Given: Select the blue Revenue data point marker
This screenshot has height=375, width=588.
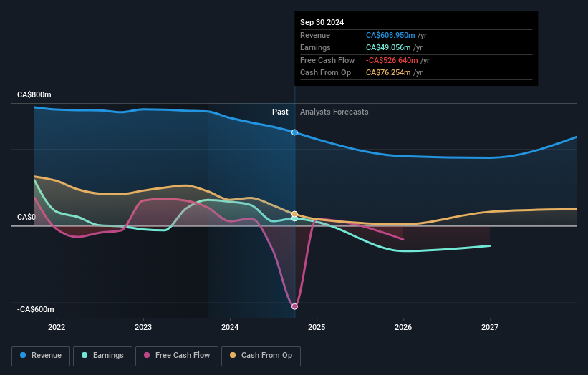Looking at the screenshot, I should pyautogui.click(x=295, y=132).
